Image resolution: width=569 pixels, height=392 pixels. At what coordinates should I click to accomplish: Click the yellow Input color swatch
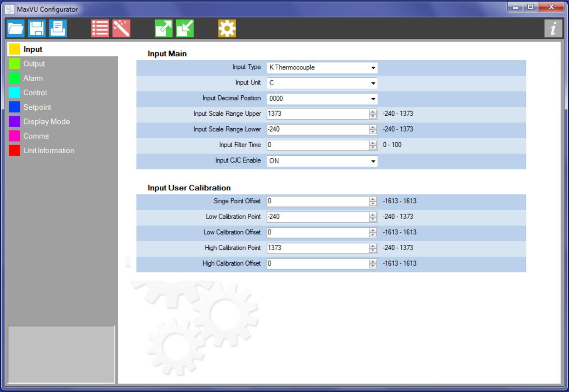[14, 49]
